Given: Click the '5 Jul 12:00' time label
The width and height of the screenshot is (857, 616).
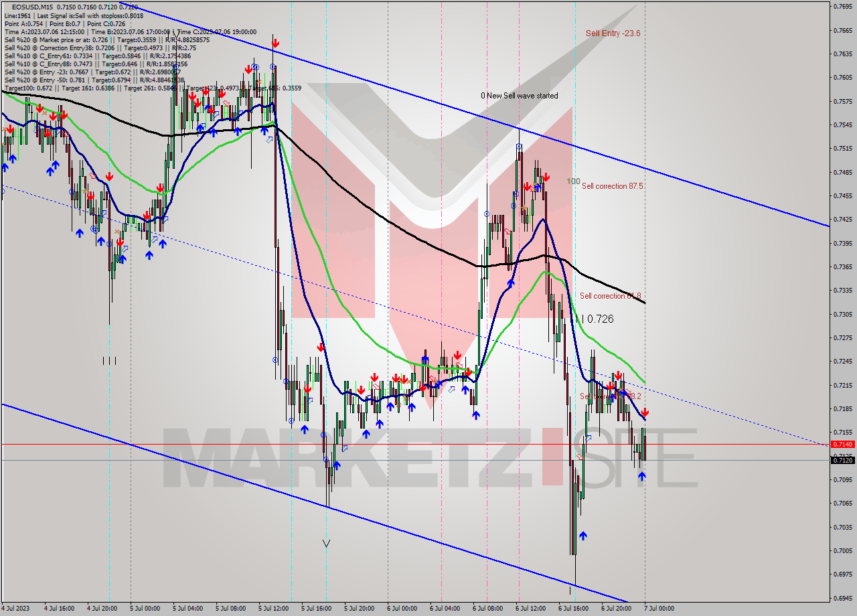Looking at the screenshot, I should 273,609.
